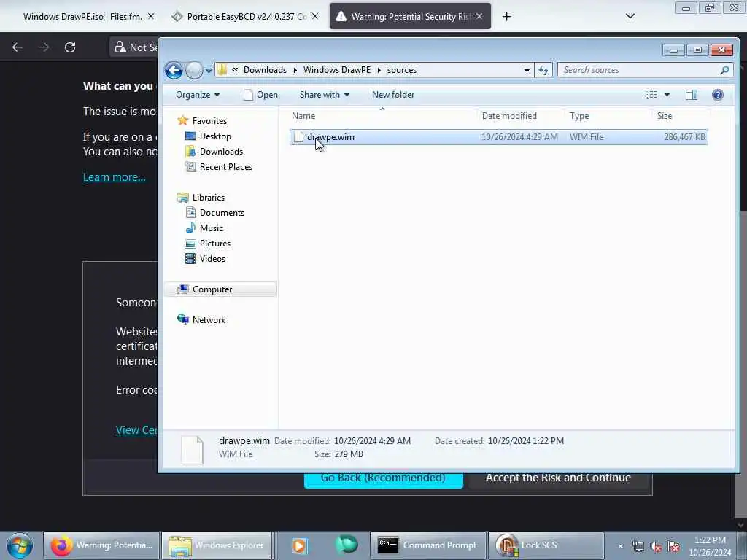747x560 pixels.
Task: Open the Pictures library
Action: pos(215,244)
